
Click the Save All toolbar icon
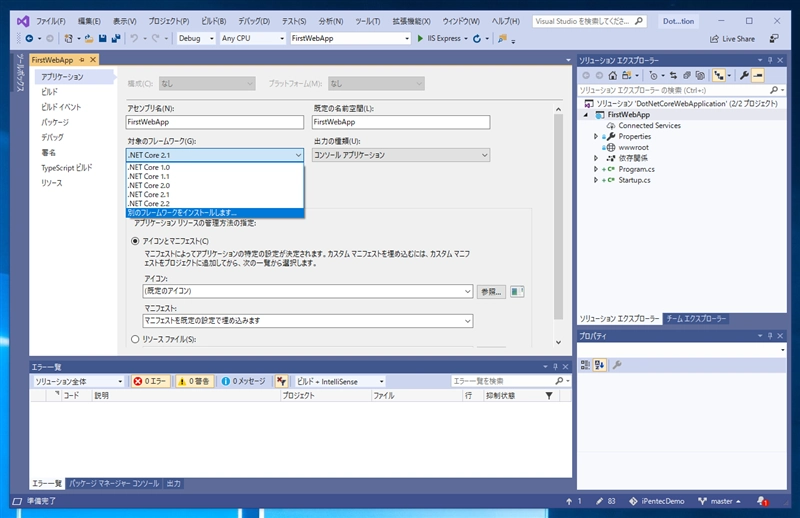pyautogui.click(x=116, y=38)
